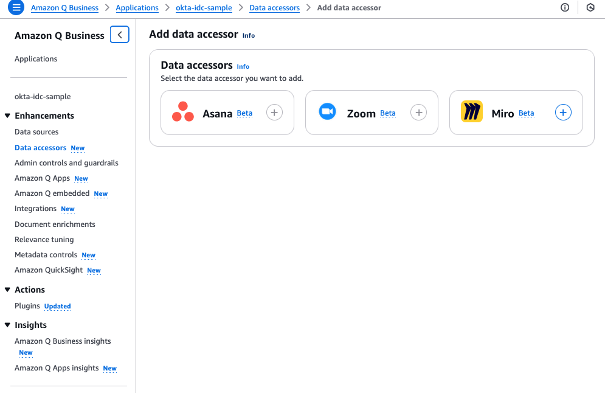Click okta-idc-sample in the sidebar
Viewport: 606px width, 394px height.
43,96
